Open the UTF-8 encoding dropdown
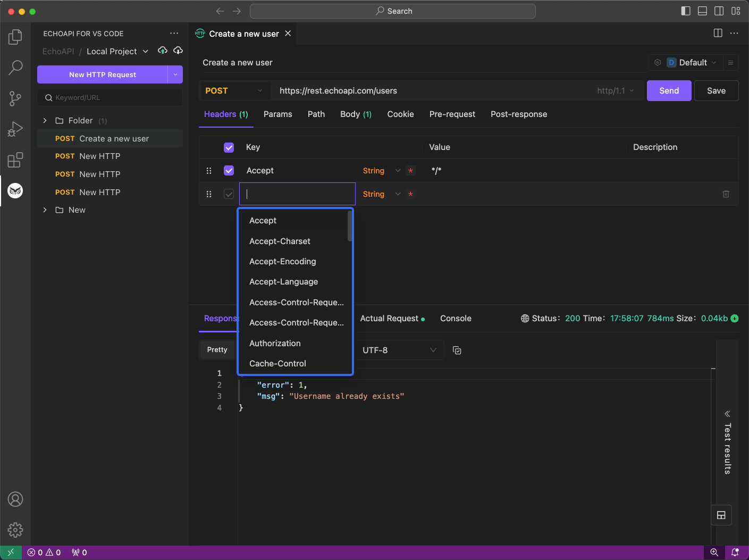Image resolution: width=749 pixels, height=560 pixels. (399, 350)
